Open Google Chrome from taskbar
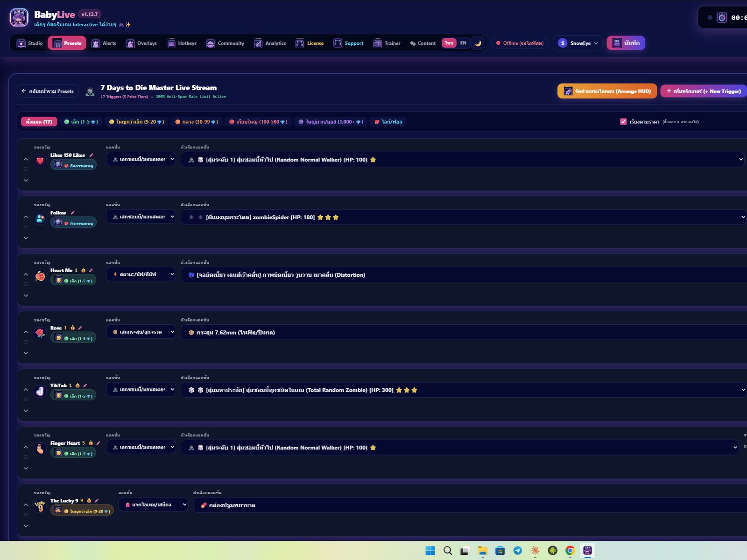 tap(570, 551)
